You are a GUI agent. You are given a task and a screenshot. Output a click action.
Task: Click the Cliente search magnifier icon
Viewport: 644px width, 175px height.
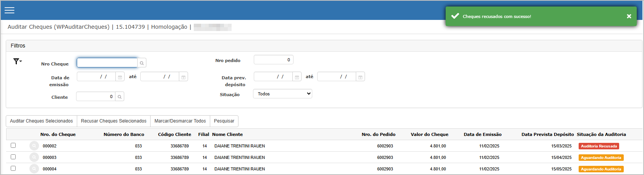(120, 97)
